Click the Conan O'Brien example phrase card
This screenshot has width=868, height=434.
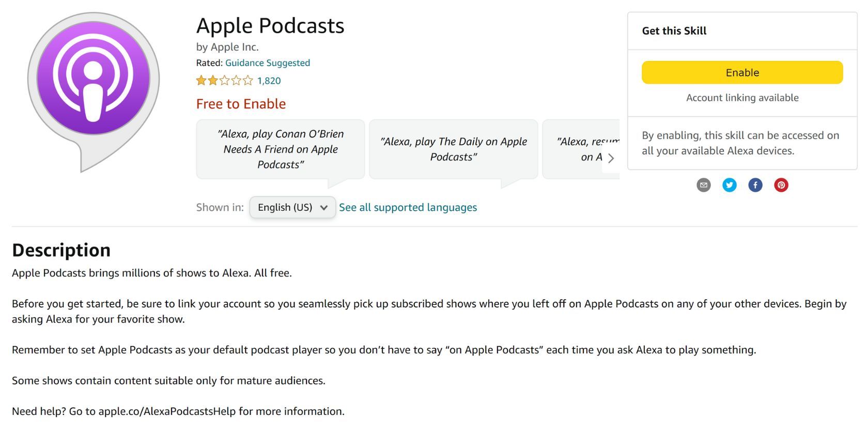click(280, 149)
